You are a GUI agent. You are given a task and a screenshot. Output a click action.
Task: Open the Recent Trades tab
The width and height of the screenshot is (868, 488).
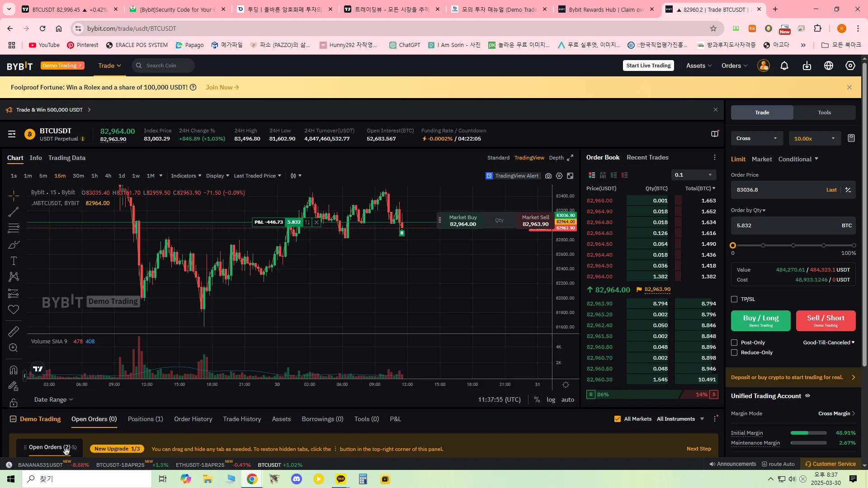647,157
